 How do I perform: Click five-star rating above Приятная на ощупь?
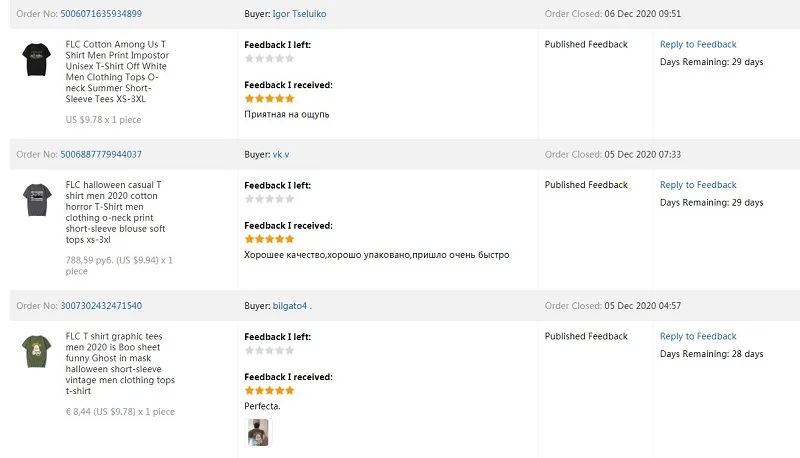point(269,99)
